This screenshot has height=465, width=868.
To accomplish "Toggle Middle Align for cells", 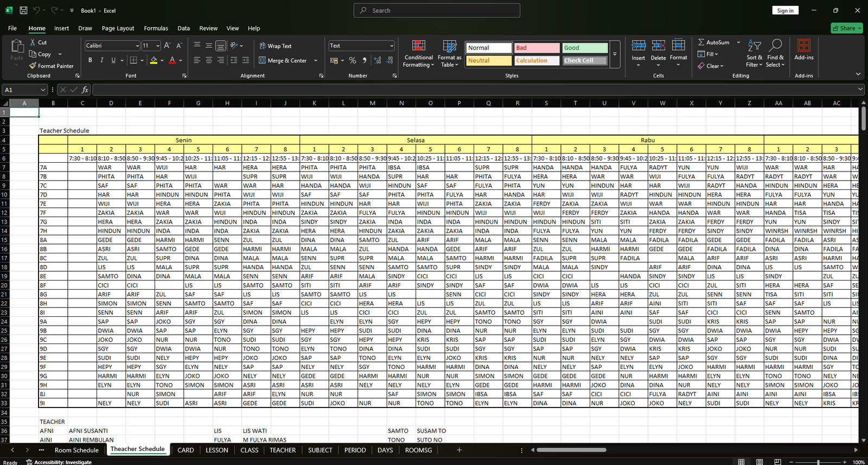I will (x=209, y=46).
